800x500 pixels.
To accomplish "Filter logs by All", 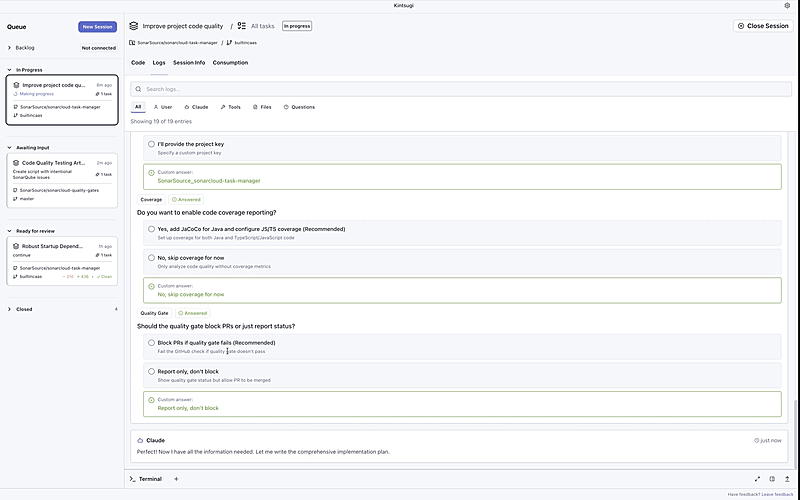I will (x=138, y=107).
